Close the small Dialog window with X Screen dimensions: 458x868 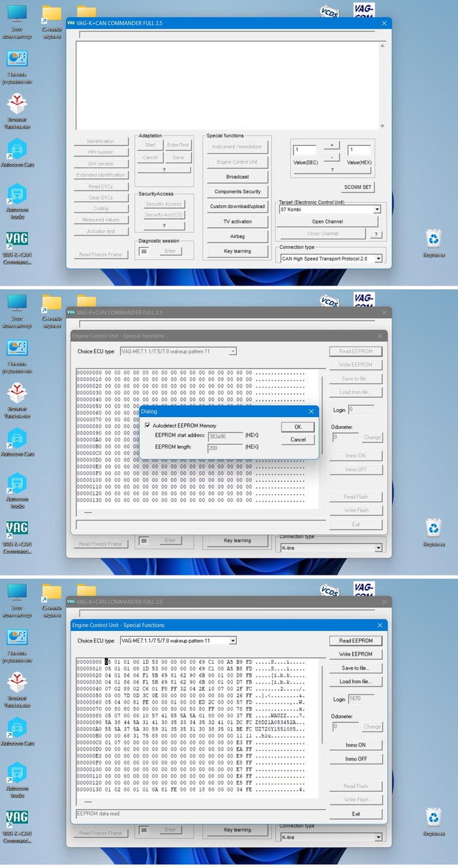(x=310, y=412)
